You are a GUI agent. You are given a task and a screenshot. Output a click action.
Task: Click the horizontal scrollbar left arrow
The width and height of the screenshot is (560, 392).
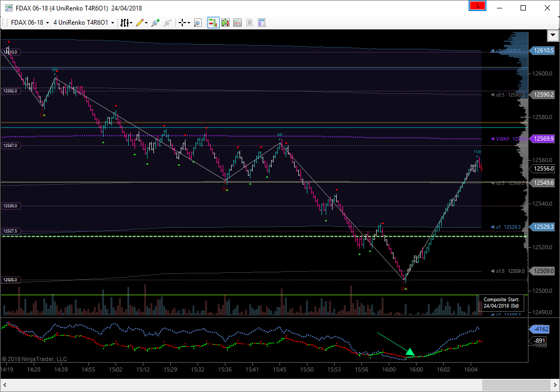5,385
